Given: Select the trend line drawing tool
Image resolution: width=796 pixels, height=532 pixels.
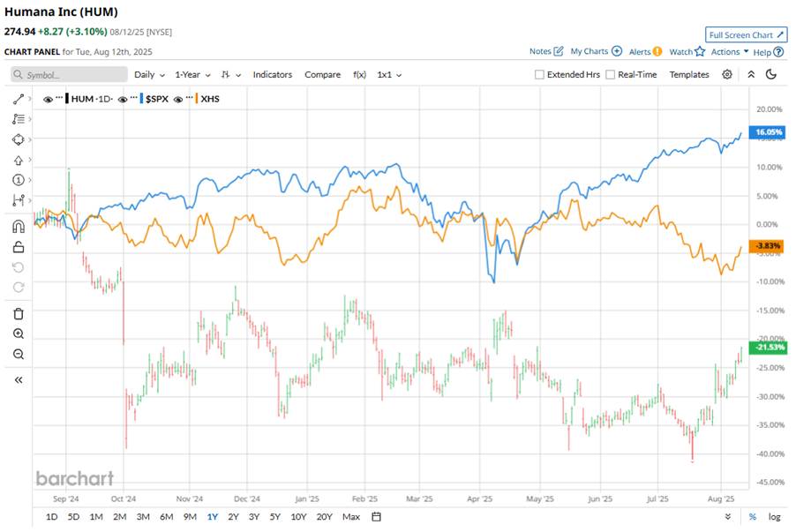Looking at the screenshot, I should coord(19,99).
